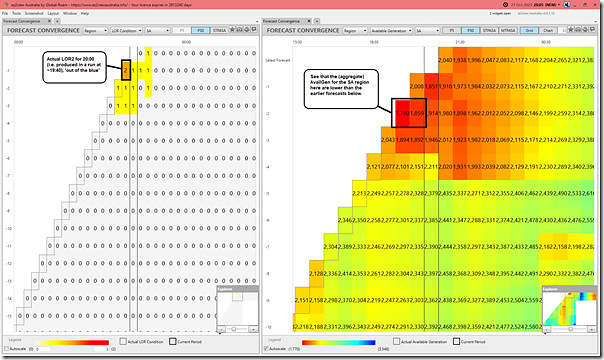This screenshot has width=604, height=360.
Task: Close the left Forecast Convergence tab
Action: 49,21
